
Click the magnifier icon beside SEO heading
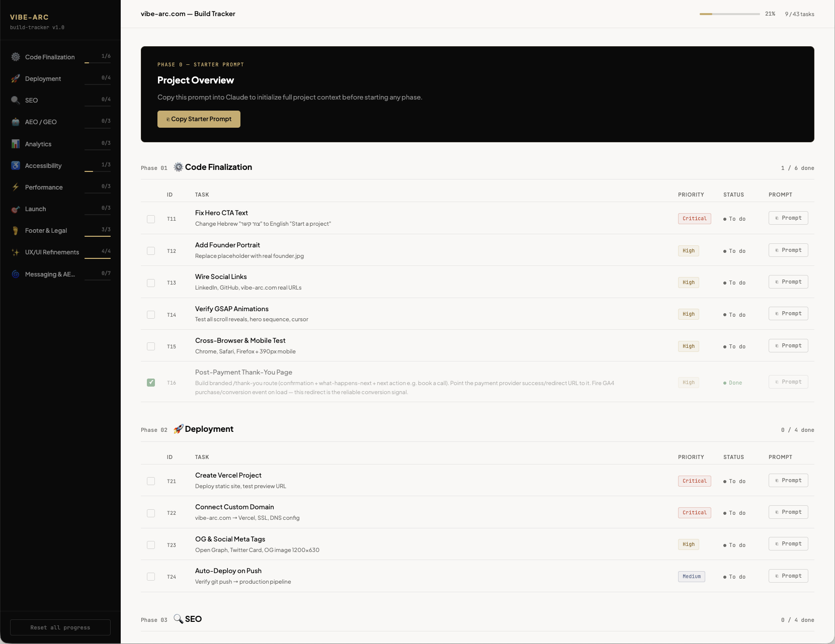[178, 619]
